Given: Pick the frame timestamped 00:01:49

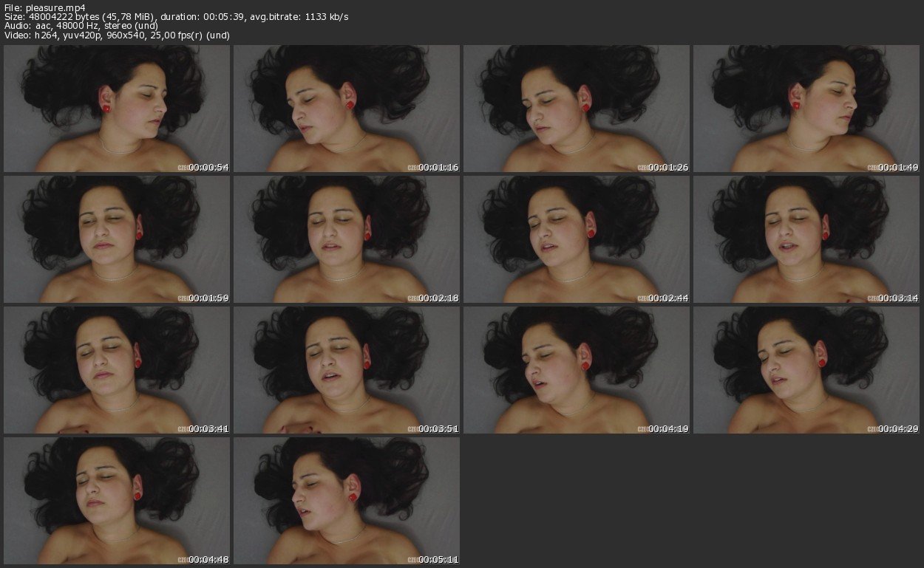Looking at the screenshot, I should click(x=806, y=109).
